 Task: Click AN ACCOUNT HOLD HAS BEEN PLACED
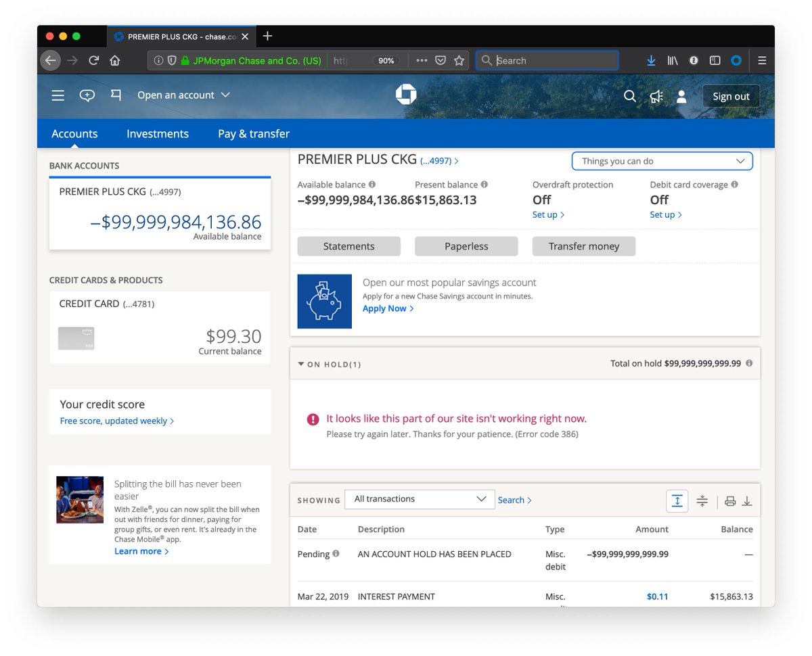(434, 554)
